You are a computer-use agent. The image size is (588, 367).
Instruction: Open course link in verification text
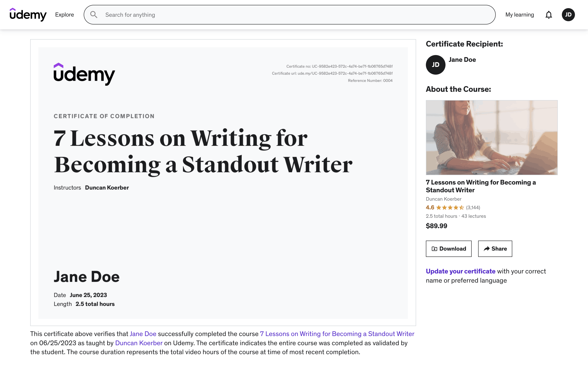(x=337, y=334)
